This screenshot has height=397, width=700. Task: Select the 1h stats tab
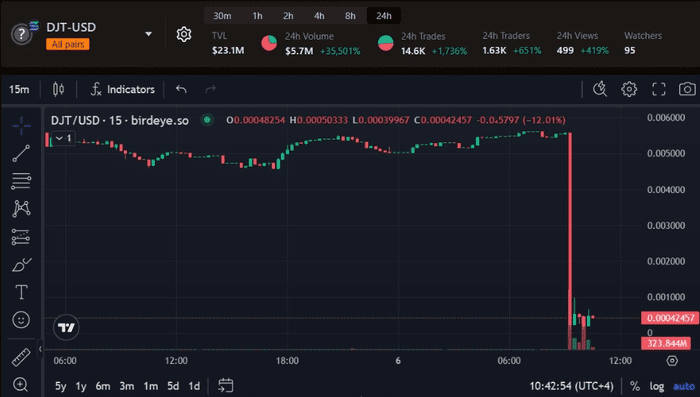pyautogui.click(x=258, y=16)
